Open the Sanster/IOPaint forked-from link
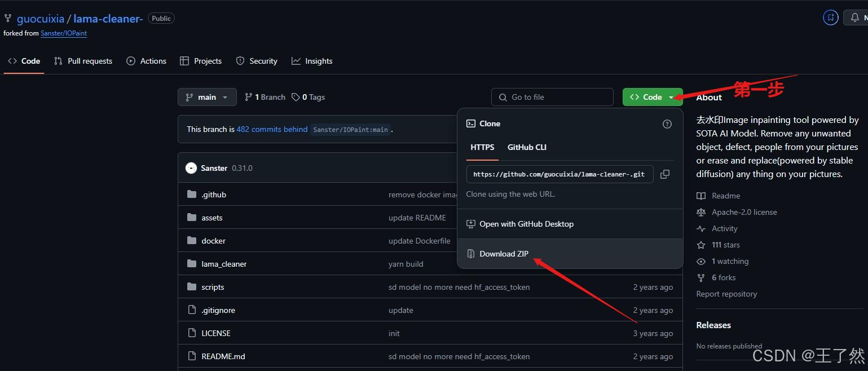This screenshot has width=868, height=371. [x=64, y=33]
